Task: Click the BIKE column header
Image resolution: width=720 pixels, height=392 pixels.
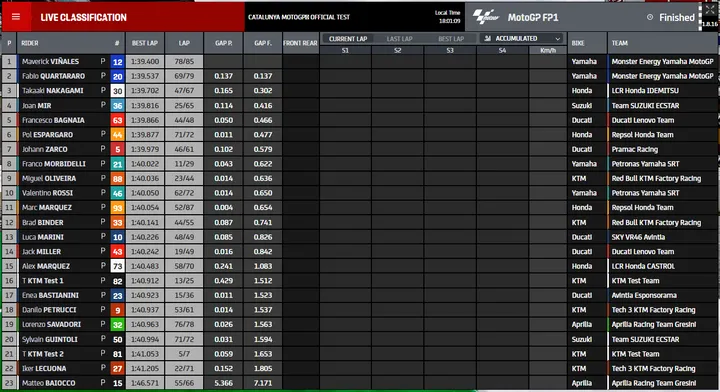Action: click(587, 43)
